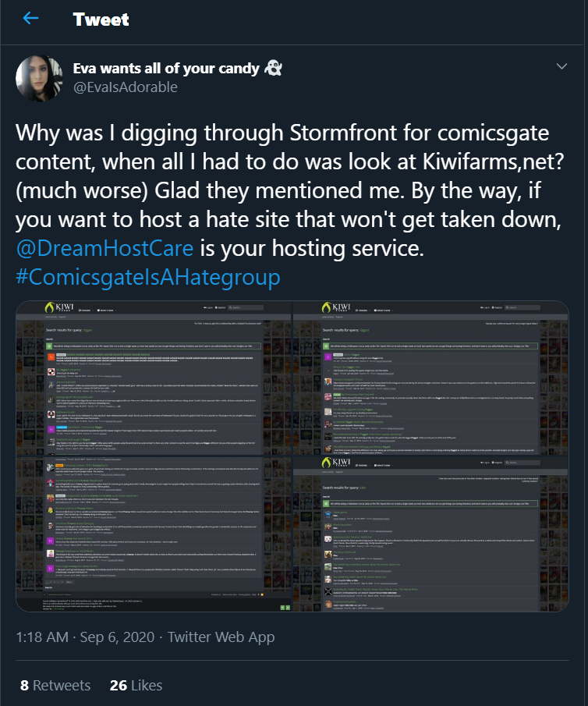View the bottom-left forum results screenshot

(x=154, y=534)
